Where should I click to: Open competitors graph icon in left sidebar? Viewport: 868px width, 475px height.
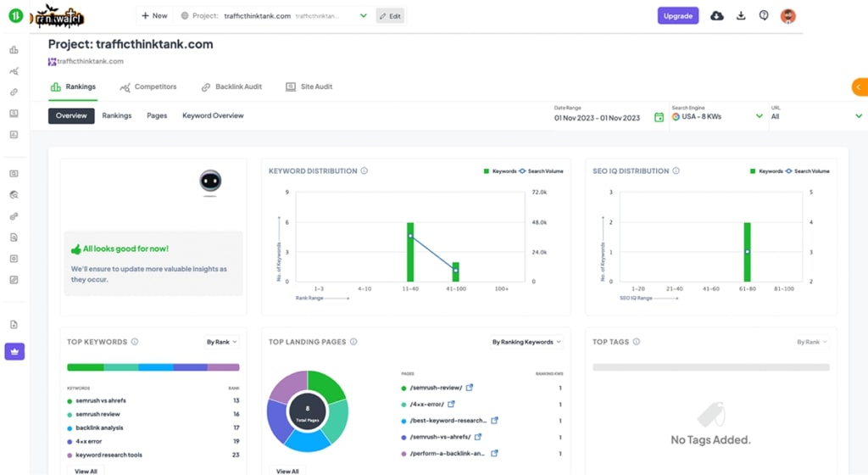tap(14, 71)
